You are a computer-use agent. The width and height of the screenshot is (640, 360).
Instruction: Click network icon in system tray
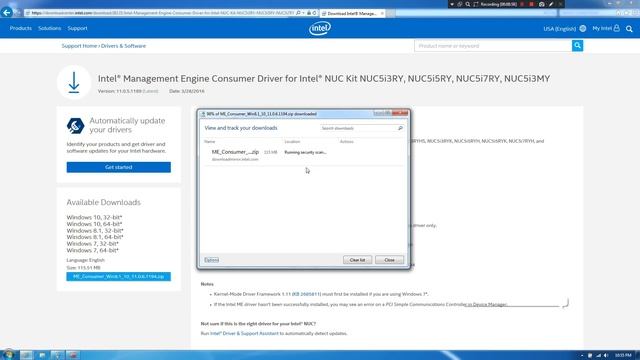pyautogui.click(x=598, y=355)
